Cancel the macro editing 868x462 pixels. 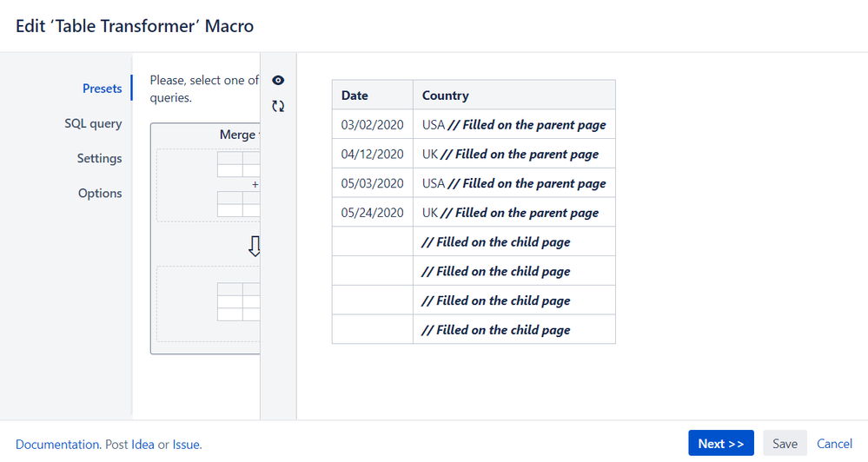[834, 443]
